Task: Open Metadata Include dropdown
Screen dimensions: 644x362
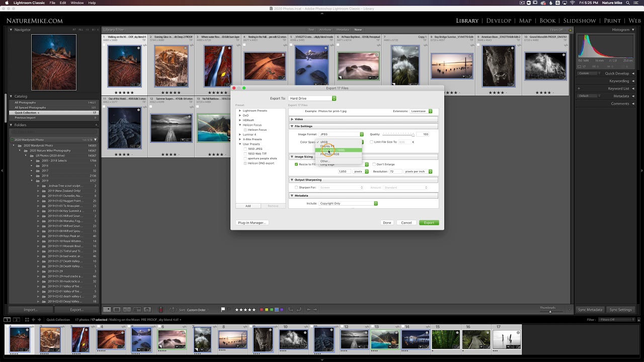Action: coord(348,204)
